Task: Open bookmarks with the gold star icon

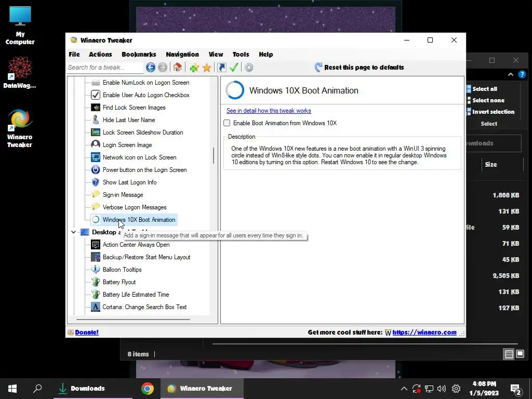Action: [x=207, y=68]
